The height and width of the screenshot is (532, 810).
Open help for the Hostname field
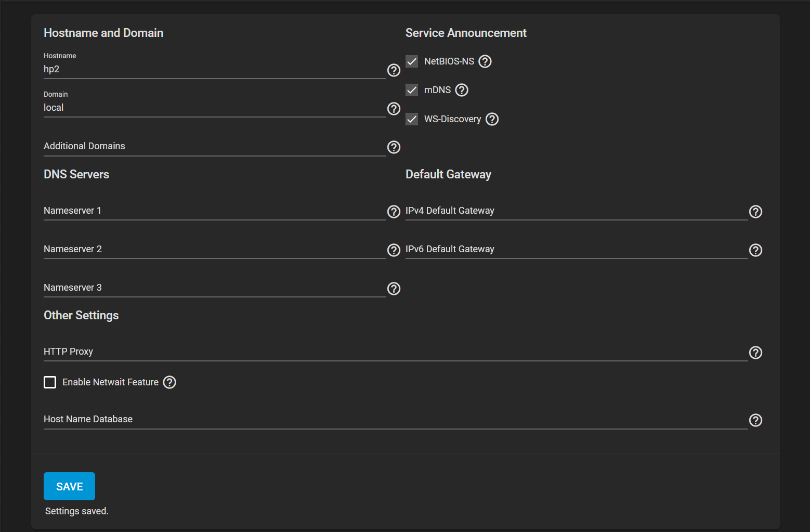tap(394, 70)
